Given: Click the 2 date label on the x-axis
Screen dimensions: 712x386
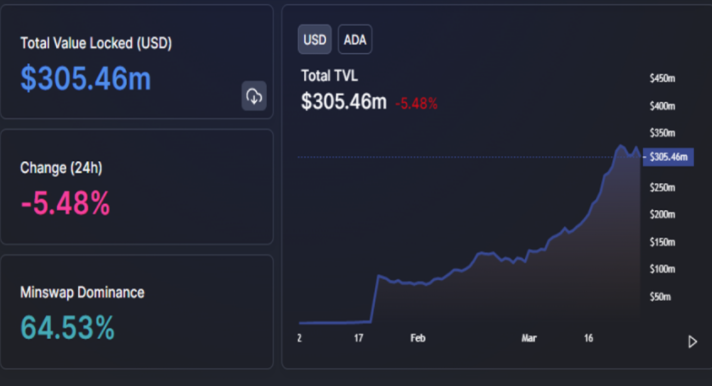Looking at the screenshot, I should point(299,338).
